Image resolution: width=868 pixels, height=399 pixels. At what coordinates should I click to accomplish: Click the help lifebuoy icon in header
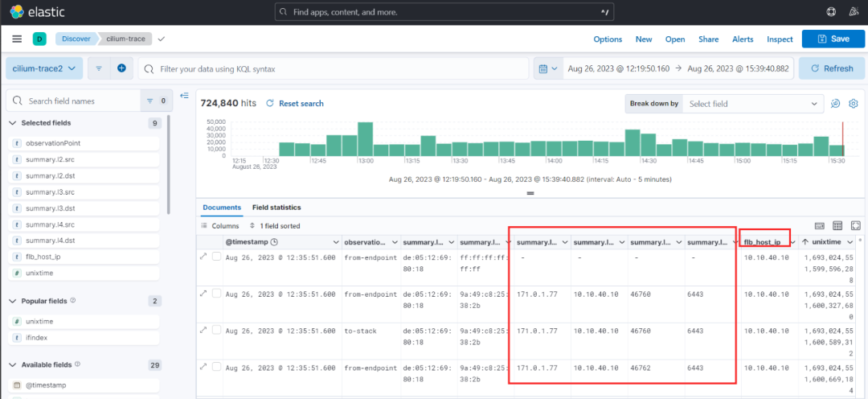click(x=830, y=11)
